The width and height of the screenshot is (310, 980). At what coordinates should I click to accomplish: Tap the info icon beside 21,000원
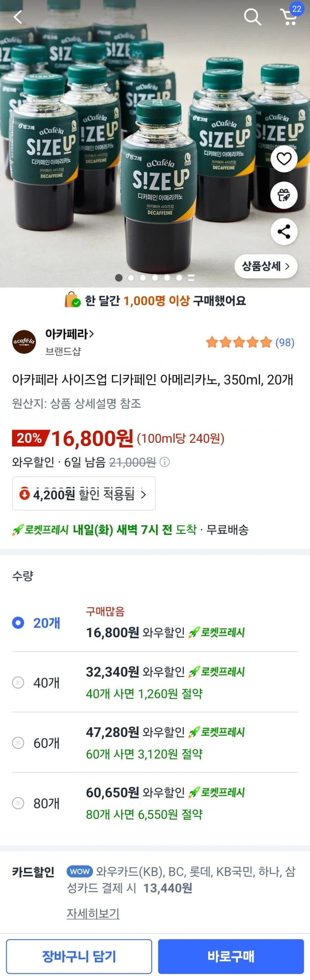[x=165, y=462]
